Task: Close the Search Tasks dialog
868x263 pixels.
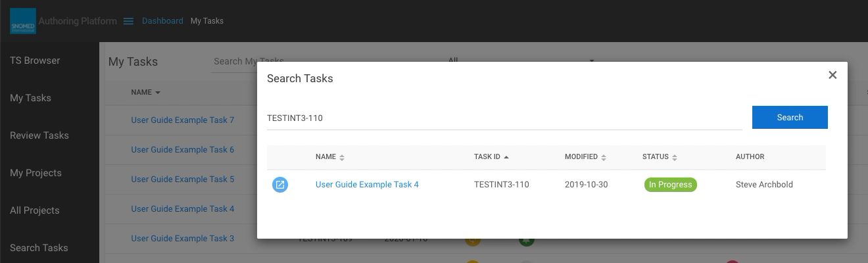Action: click(x=832, y=75)
